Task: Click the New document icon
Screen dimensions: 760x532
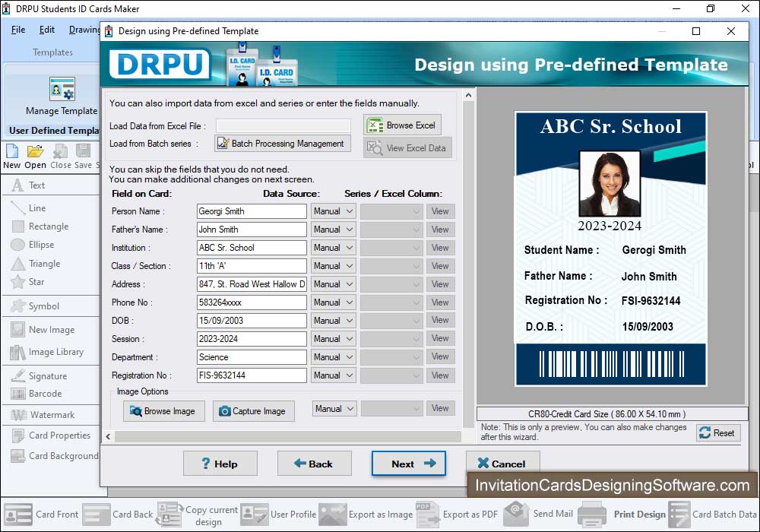Action: click(11, 151)
